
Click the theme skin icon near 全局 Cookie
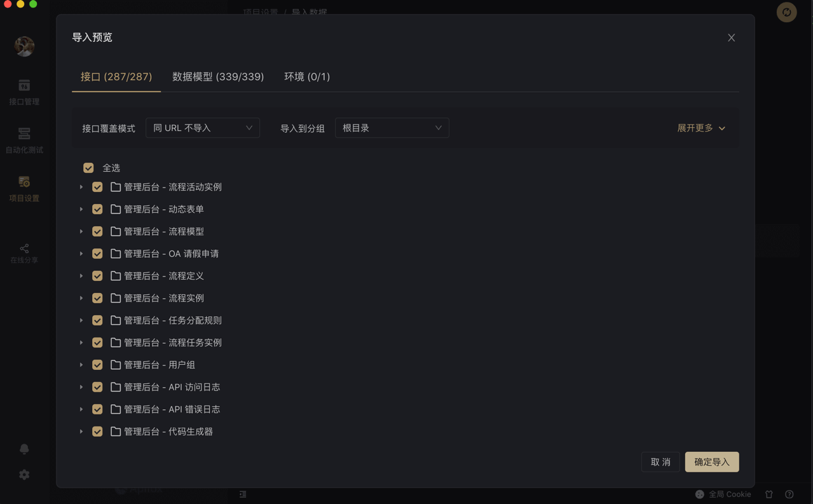769,494
